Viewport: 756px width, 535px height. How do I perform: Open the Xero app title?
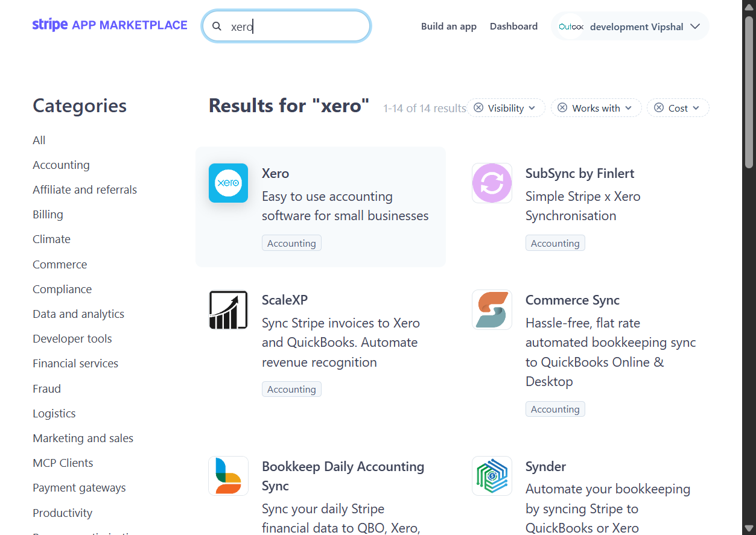click(x=275, y=174)
